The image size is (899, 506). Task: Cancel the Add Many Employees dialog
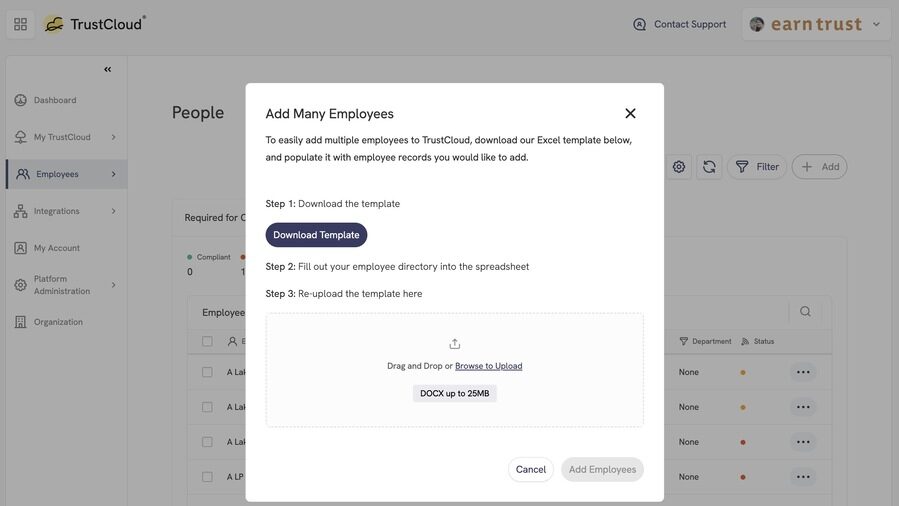530,469
